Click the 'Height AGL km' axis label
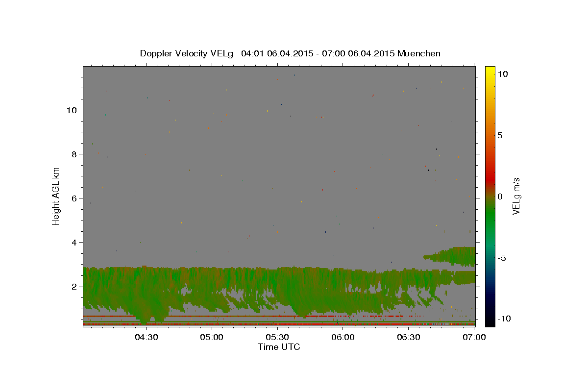Screen dimensions: 588x392 (56, 196)
